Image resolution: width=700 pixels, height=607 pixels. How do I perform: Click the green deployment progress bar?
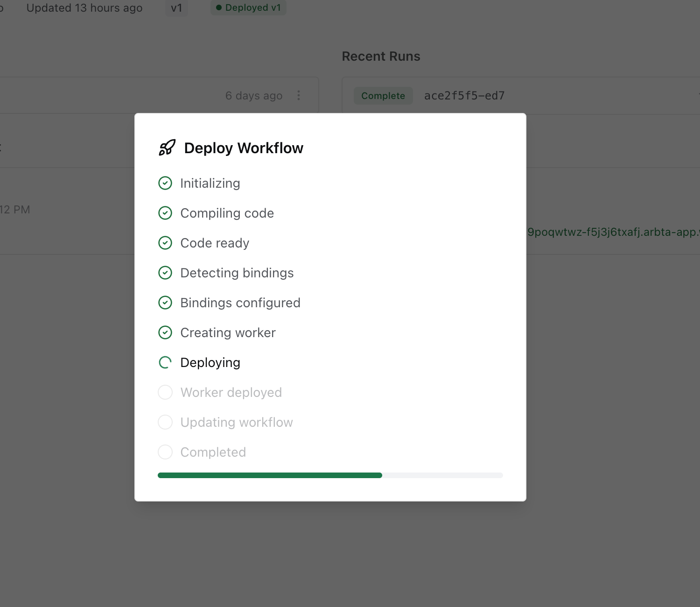point(330,475)
